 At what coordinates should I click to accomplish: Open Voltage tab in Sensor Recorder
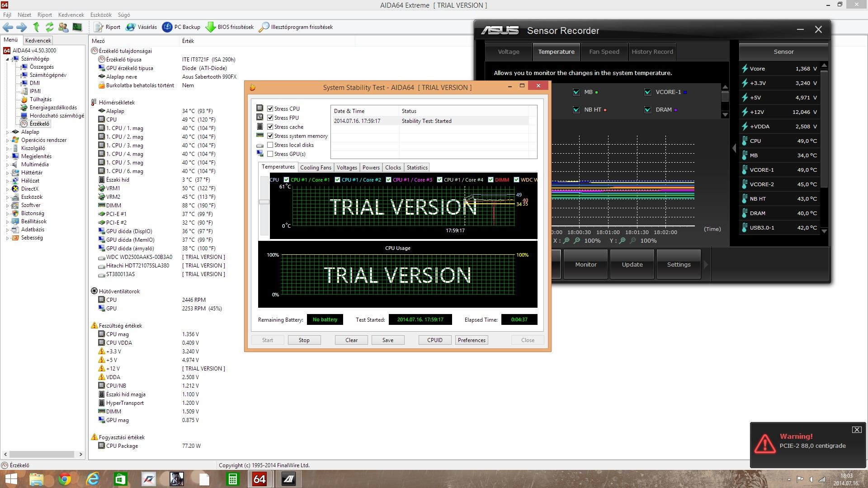(x=509, y=52)
